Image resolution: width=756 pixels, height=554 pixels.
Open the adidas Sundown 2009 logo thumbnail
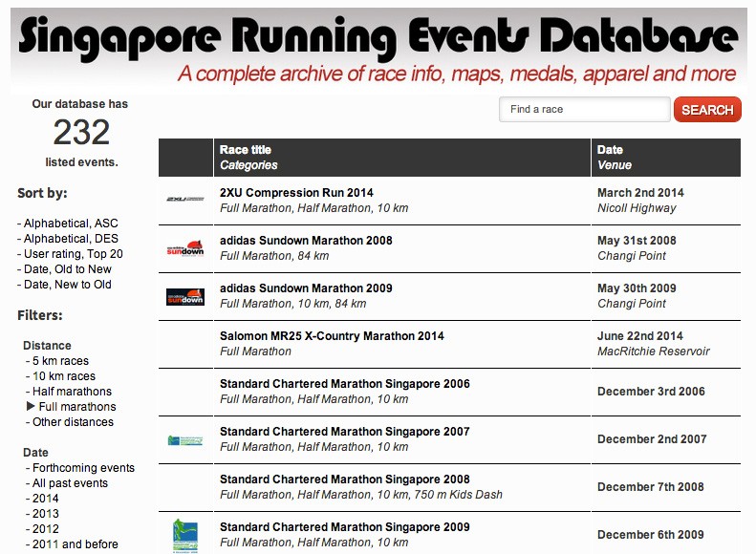click(185, 297)
